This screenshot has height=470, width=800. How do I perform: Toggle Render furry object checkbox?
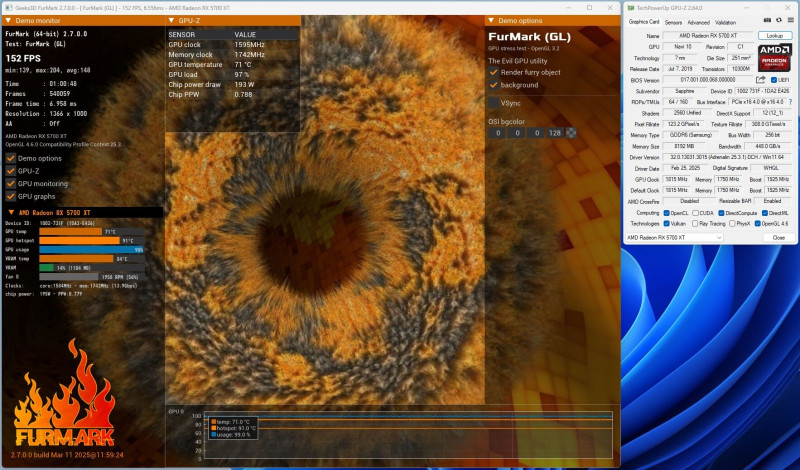tap(493, 72)
